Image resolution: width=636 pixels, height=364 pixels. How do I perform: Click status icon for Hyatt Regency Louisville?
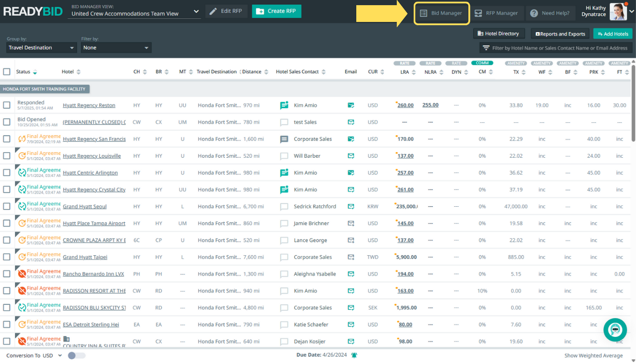pos(22,156)
